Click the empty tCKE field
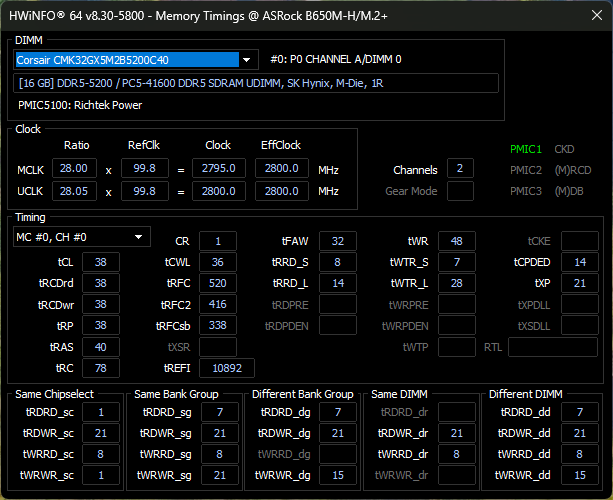Image resolution: width=613 pixels, height=500 pixels. pos(580,241)
